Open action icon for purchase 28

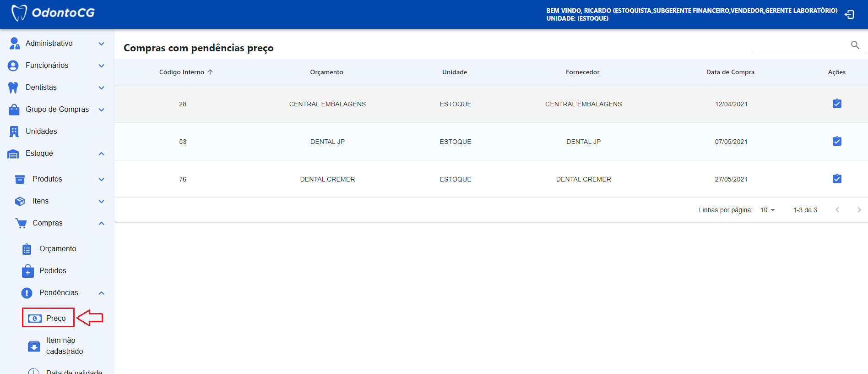[836, 104]
